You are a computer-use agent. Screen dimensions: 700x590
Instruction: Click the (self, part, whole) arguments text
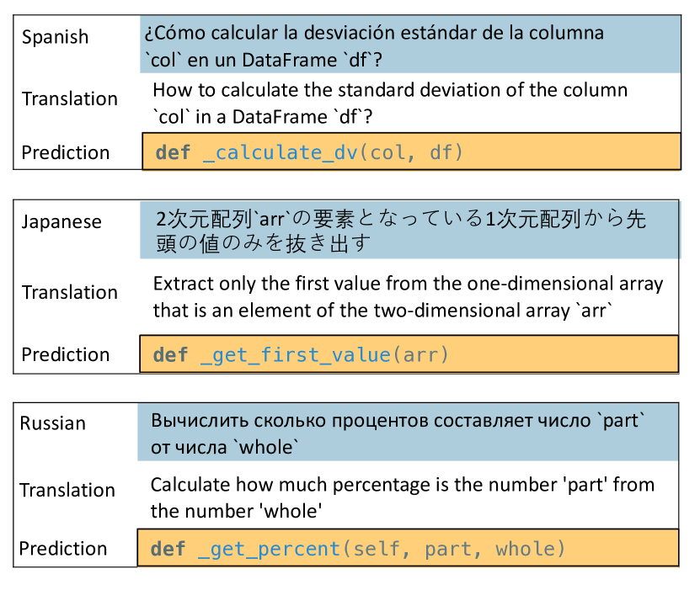452,549
